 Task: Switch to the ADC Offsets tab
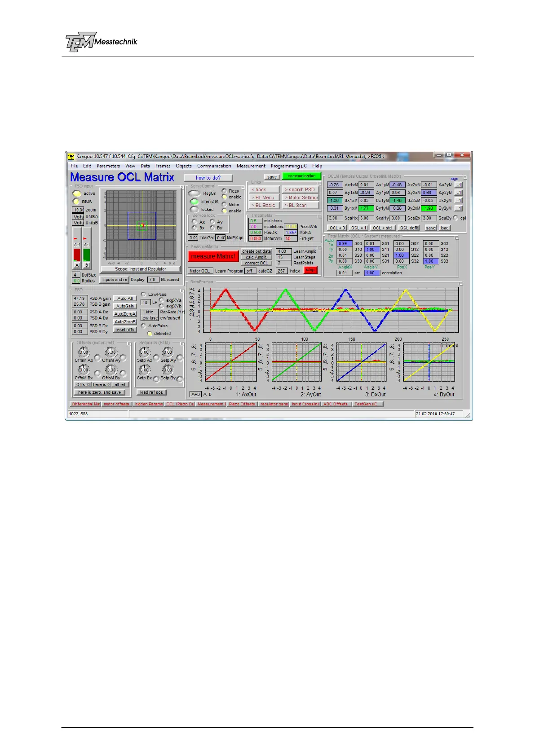(336, 404)
